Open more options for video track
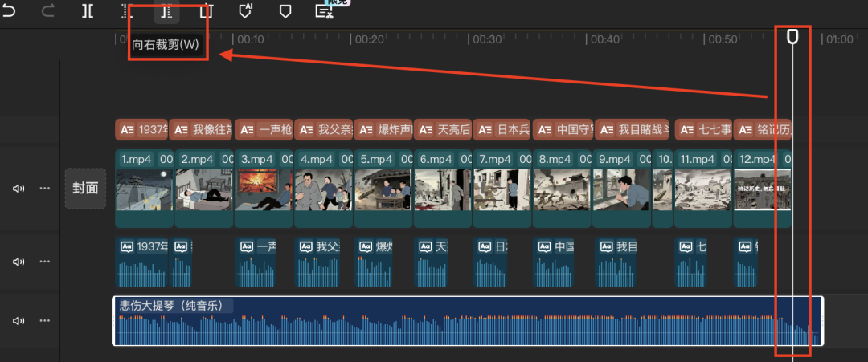Viewport: 868px width, 362px height. click(x=45, y=189)
